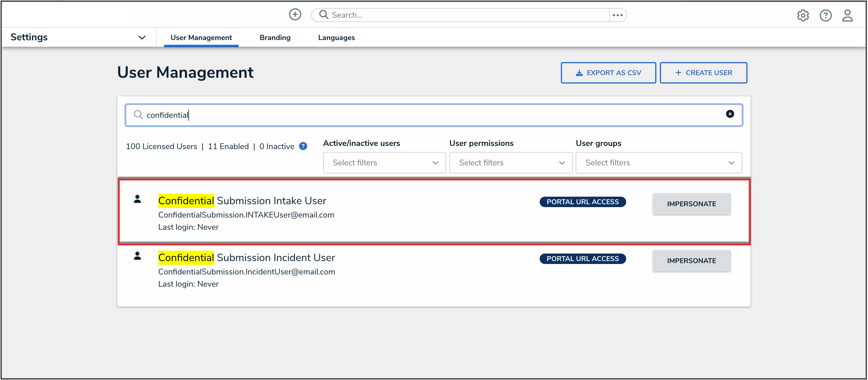The width and height of the screenshot is (868, 380).
Task: Open the user profile icon
Action: pyautogui.click(x=847, y=15)
